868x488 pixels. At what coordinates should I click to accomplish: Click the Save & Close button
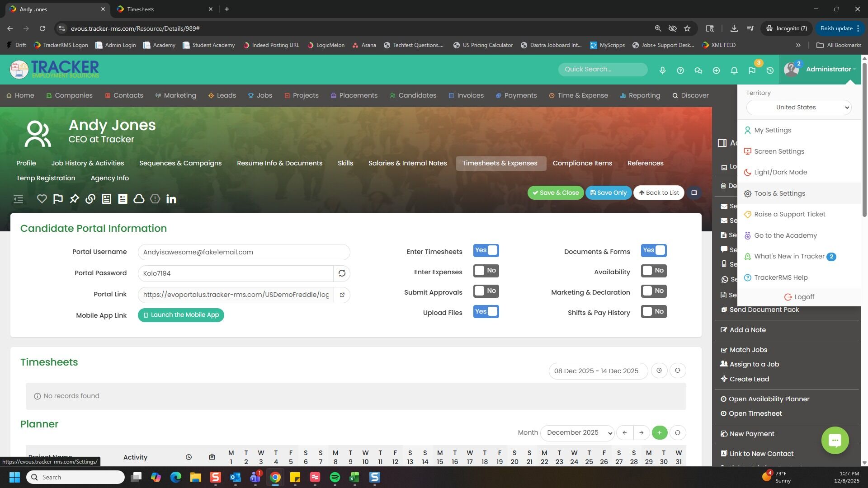pos(555,193)
